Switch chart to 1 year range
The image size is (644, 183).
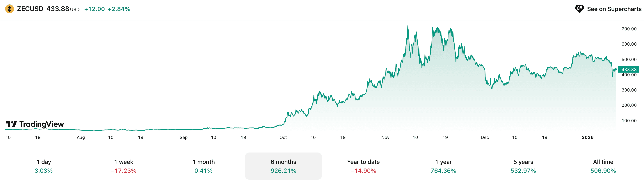tap(443, 166)
